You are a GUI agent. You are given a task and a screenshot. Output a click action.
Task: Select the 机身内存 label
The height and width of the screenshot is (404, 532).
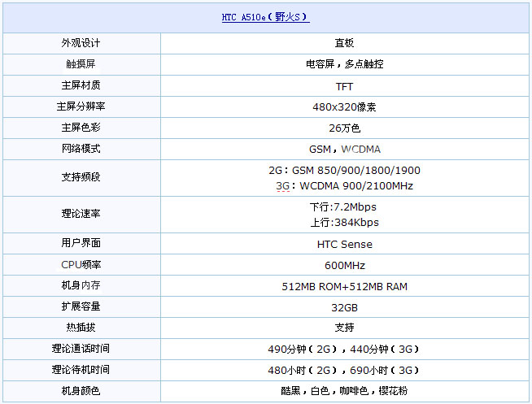(x=81, y=285)
